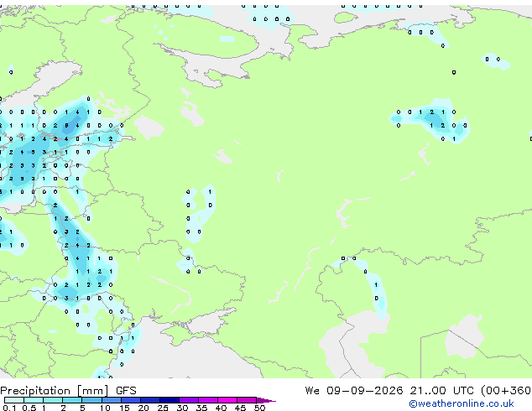
Task: Click the "30" legend scale label
Action: (x=182, y=408)
